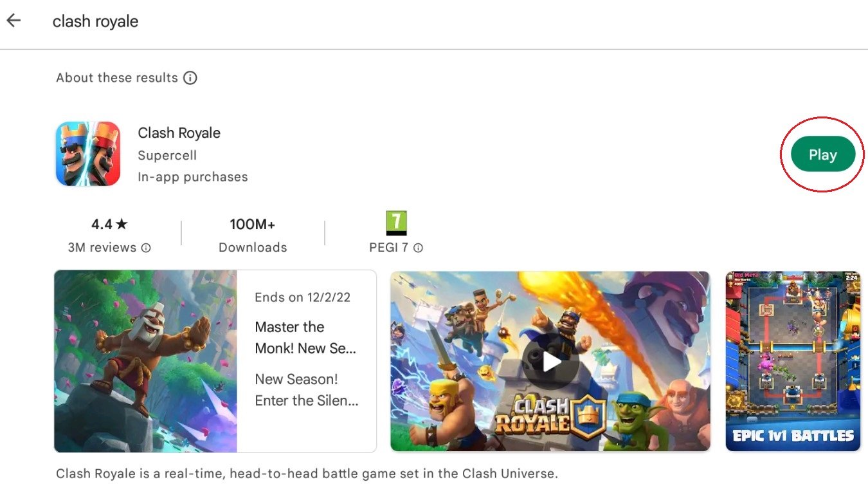Open the Monk event artwork image
Image resolution: width=868 pixels, height=493 pixels.
146,361
